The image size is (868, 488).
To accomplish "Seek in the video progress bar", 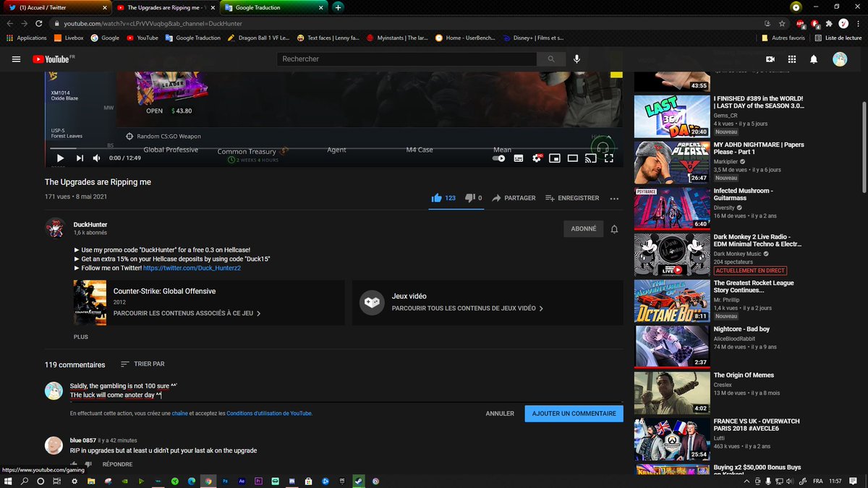I will click(x=334, y=147).
